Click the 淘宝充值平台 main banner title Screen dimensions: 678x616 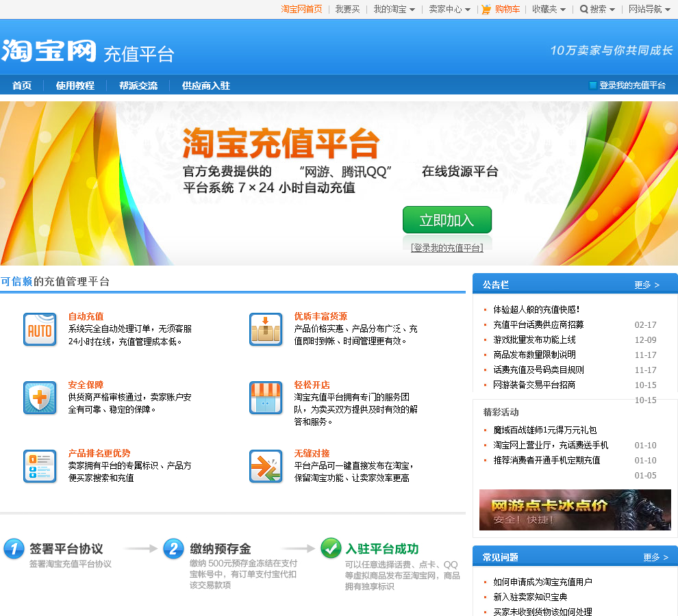[x=281, y=144]
